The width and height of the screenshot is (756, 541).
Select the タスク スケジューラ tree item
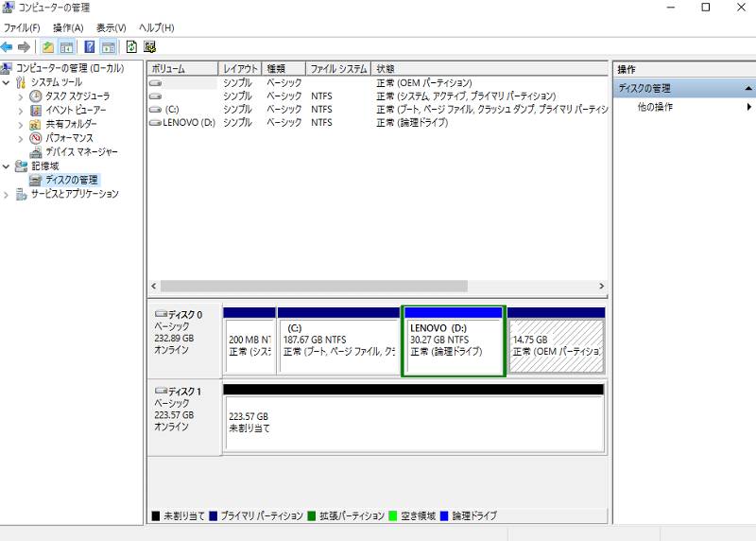pyautogui.click(x=77, y=96)
